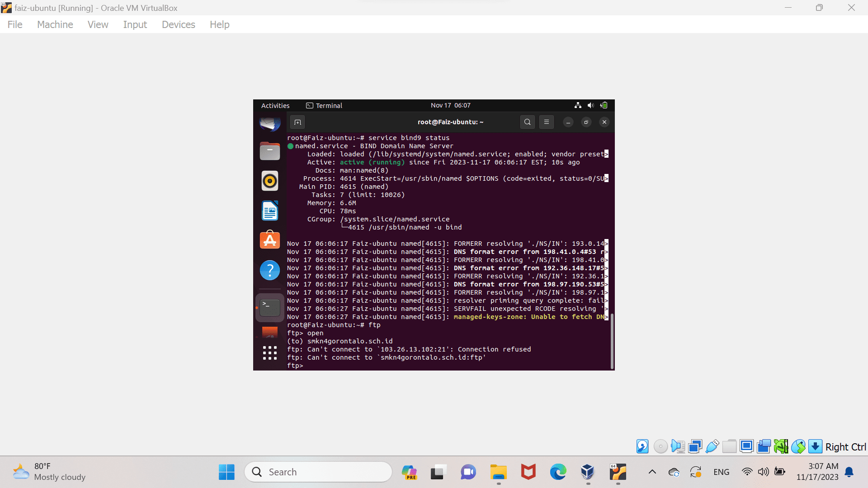
Task: Open the Input menu
Action: pos(135,24)
